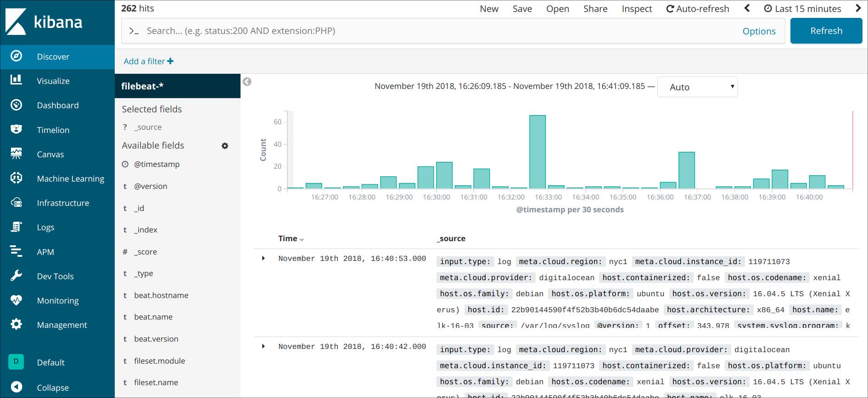Image resolution: width=868 pixels, height=398 pixels.
Task: Select the fileset.name field
Action: (x=156, y=382)
